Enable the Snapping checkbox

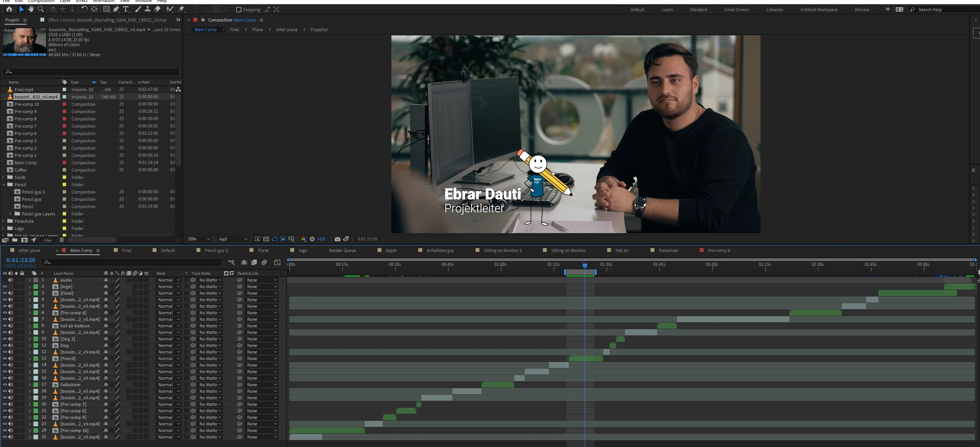coord(238,10)
